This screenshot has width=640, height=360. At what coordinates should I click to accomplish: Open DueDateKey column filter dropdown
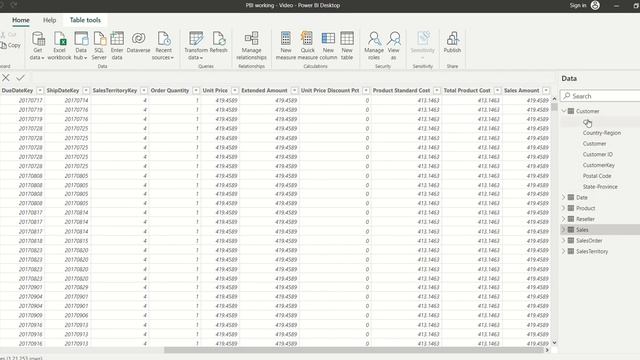(40, 91)
